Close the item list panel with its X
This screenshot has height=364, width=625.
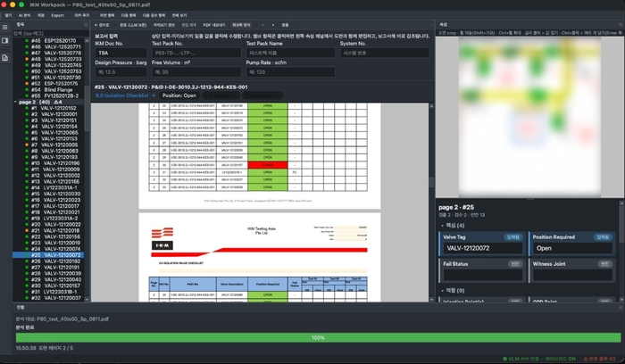(x=86, y=25)
